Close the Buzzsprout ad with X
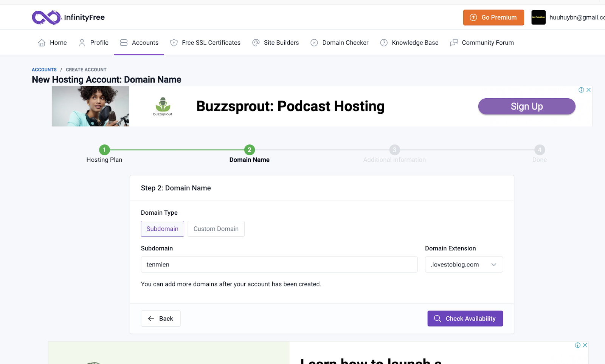This screenshot has height=364, width=605. click(x=588, y=90)
